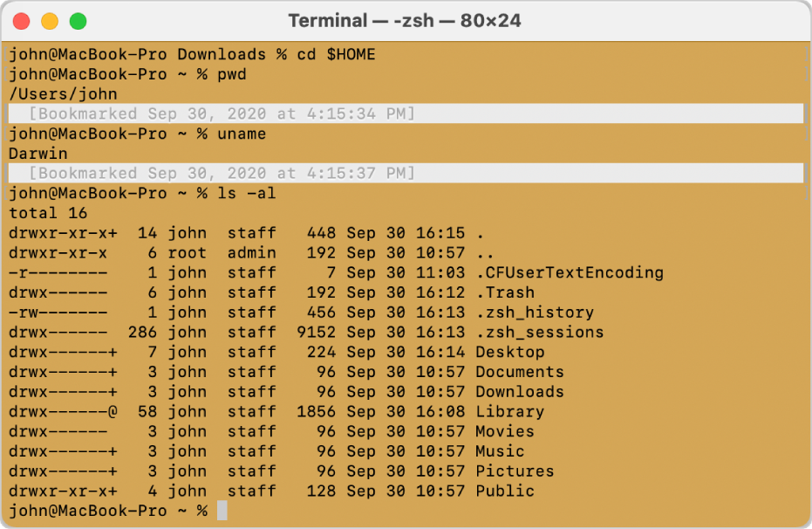The image size is (812, 529).
Task: Select the Library directory line
Action: [510, 411]
